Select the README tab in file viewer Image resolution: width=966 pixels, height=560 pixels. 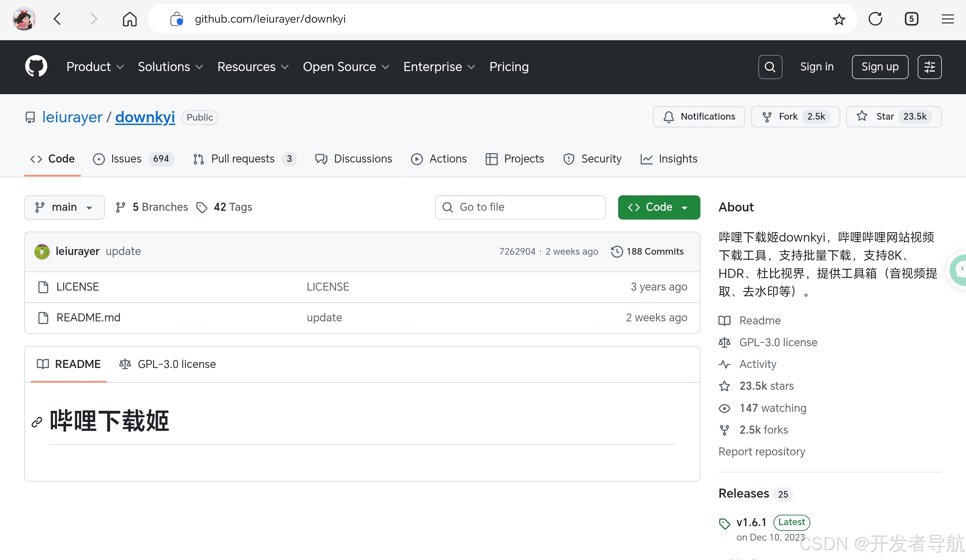(x=69, y=364)
